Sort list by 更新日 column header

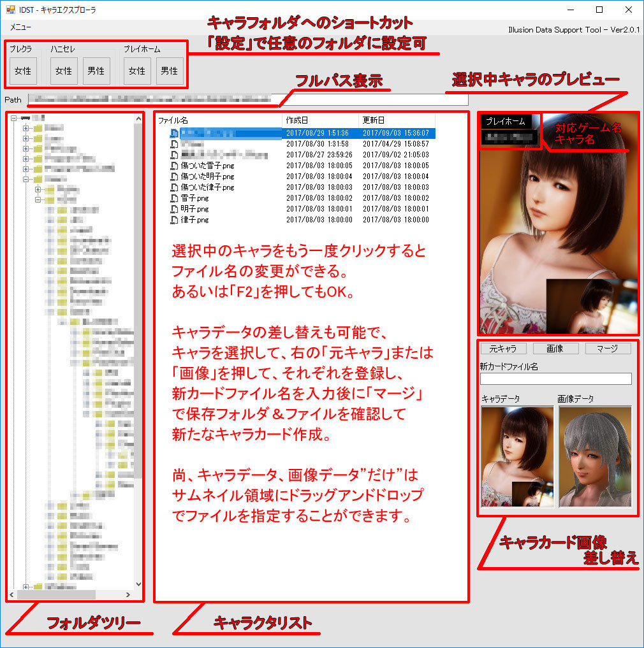[397, 120]
